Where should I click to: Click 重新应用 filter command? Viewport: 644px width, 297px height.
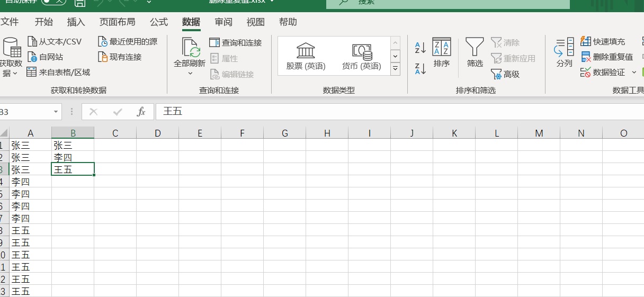click(x=513, y=58)
